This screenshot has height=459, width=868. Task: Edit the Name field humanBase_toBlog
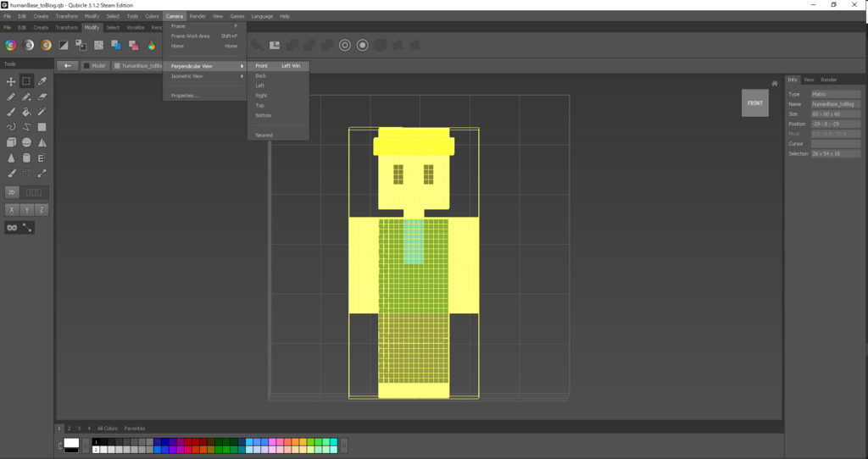pos(835,104)
